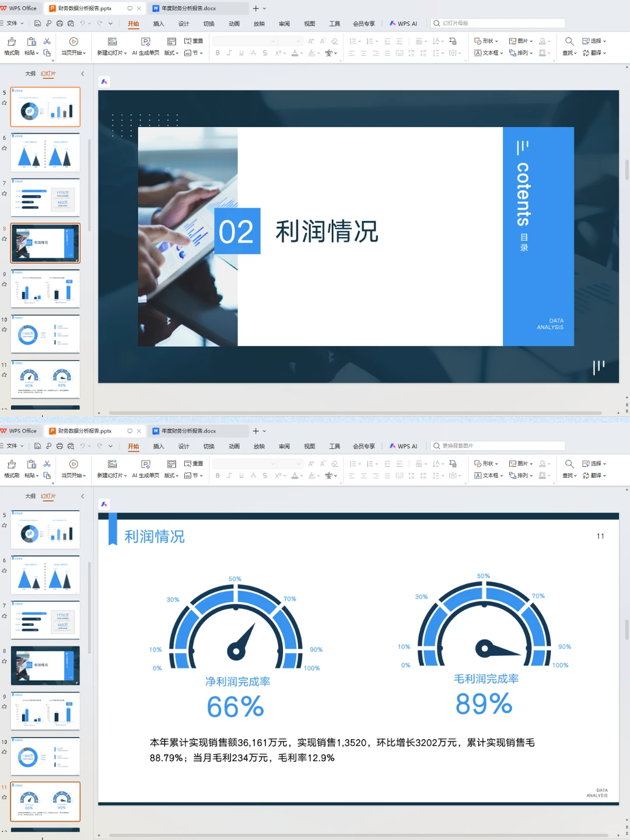Open font name combo box in top window
630x840 pixels.
(x=245, y=41)
